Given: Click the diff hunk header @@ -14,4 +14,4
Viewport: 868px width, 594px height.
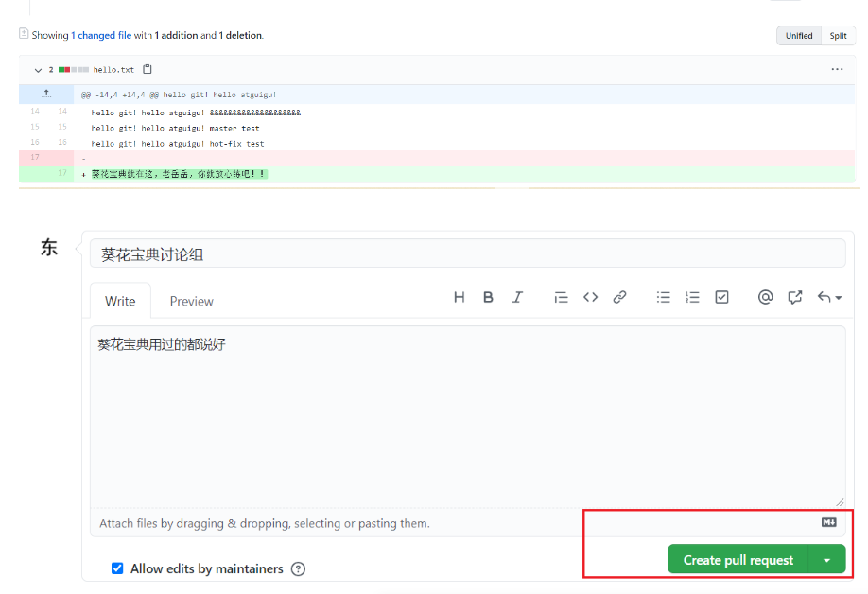Looking at the screenshot, I should coord(179,95).
